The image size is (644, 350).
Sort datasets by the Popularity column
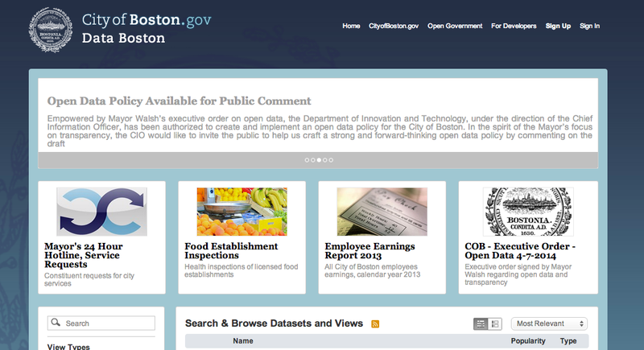pos(527,341)
